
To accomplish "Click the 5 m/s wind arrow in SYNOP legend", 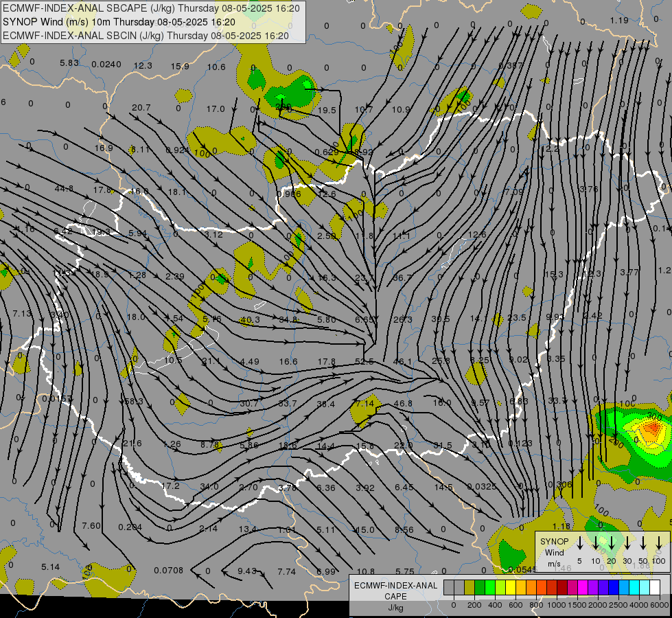I will pos(579,543).
